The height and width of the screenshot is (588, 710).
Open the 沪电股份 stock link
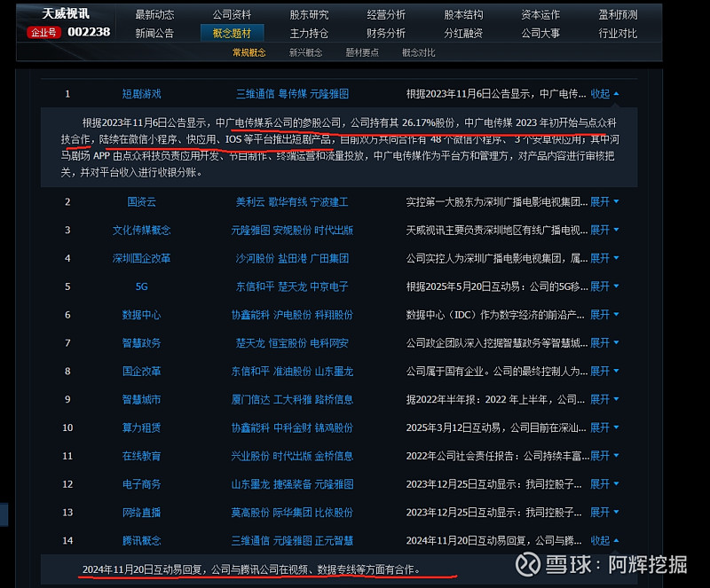(292, 315)
